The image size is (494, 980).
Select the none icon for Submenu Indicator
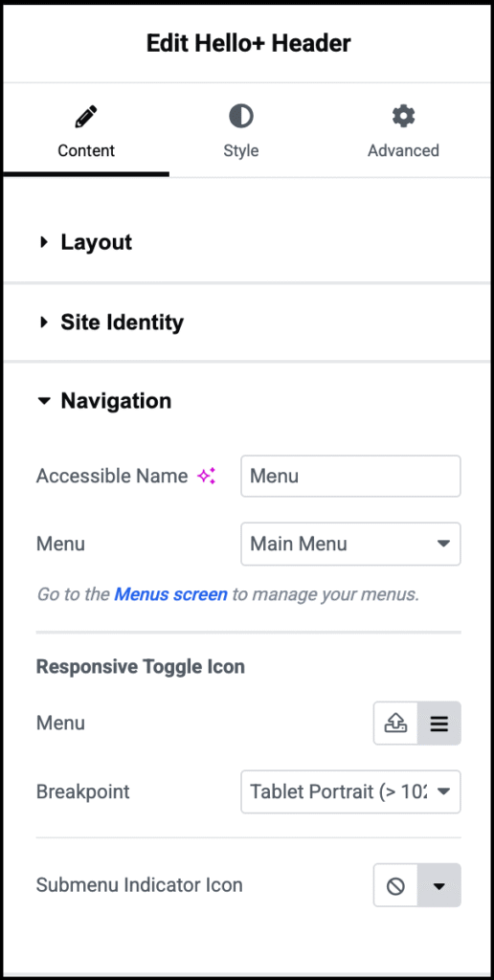click(x=395, y=885)
